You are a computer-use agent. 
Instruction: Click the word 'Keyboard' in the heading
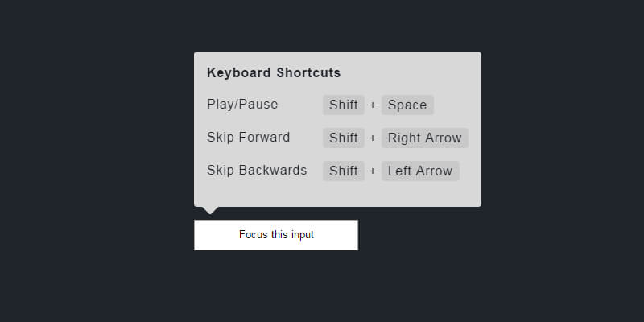click(239, 73)
